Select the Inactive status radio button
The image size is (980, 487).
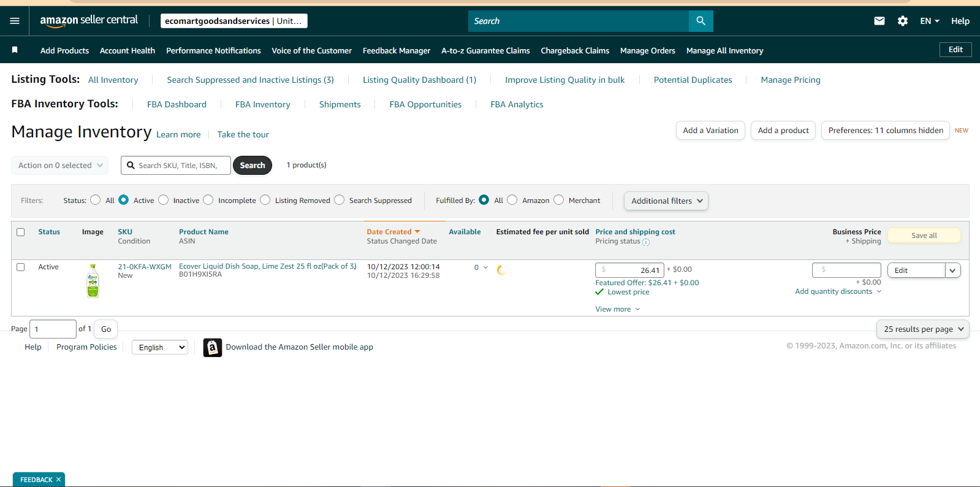(164, 200)
